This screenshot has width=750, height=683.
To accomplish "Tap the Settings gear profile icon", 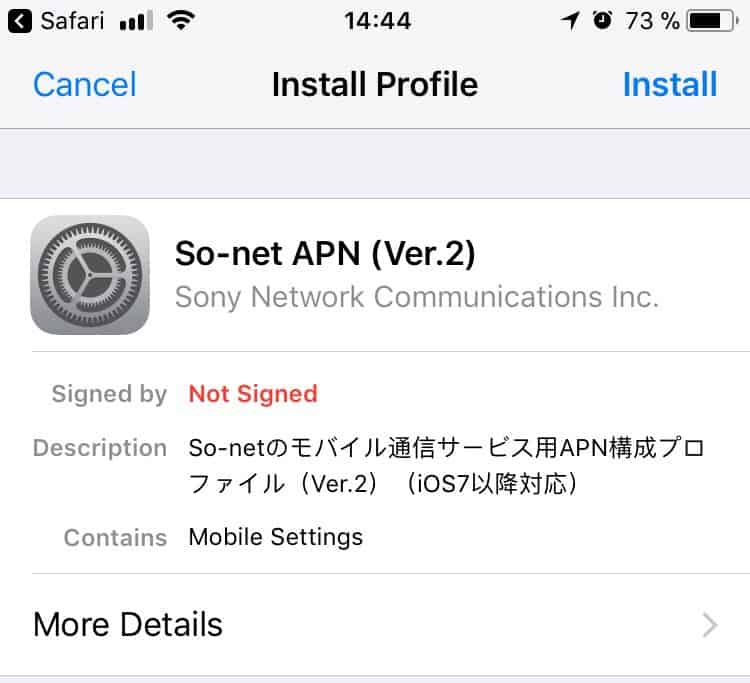I will point(90,275).
